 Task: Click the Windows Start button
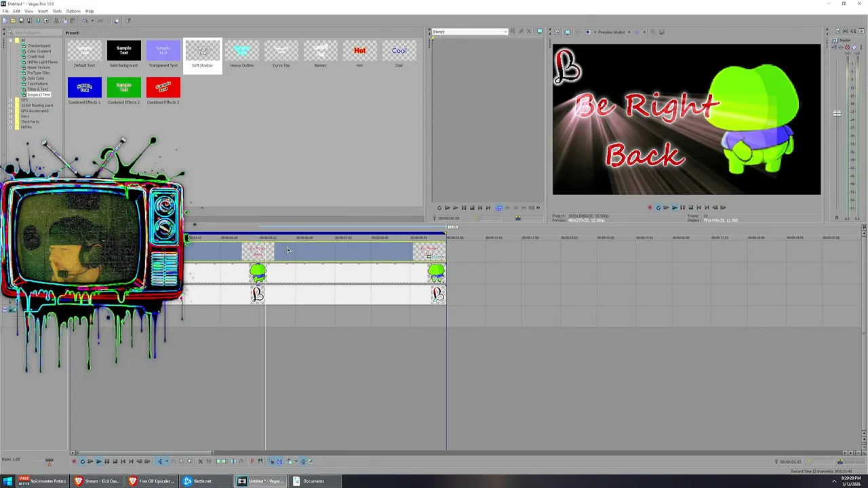(x=7, y=481)
